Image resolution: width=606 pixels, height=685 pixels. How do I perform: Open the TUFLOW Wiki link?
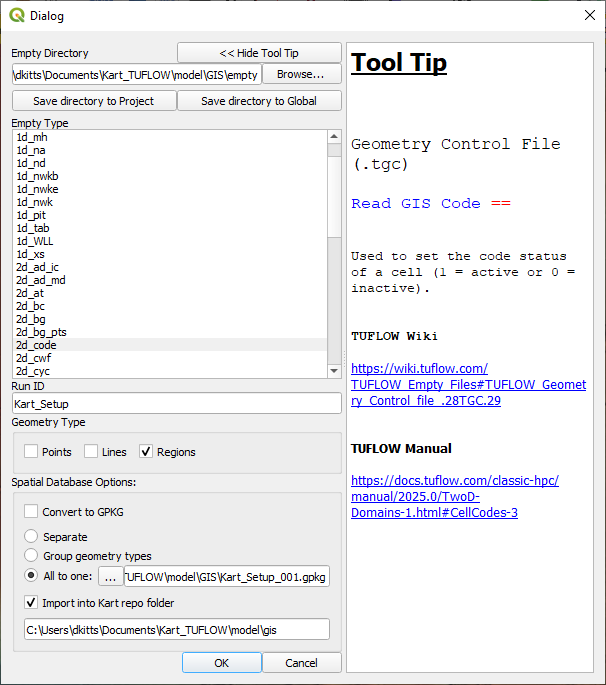(468, 384)
